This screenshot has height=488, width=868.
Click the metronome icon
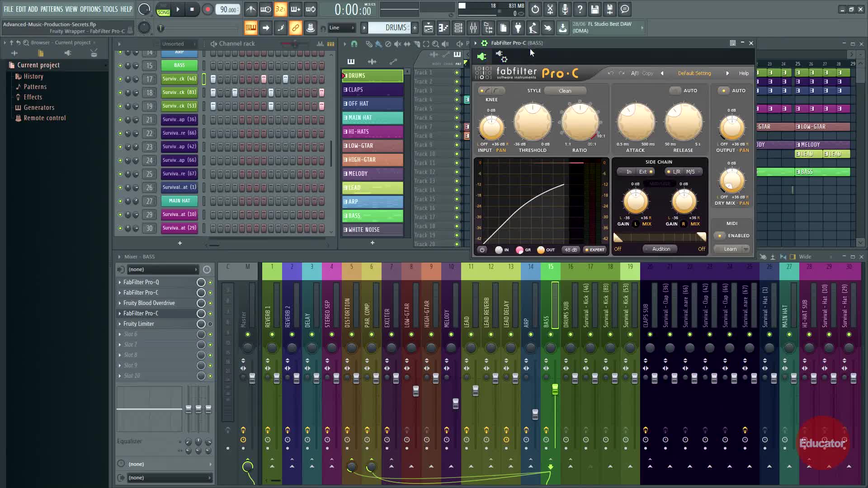[251, 9]
